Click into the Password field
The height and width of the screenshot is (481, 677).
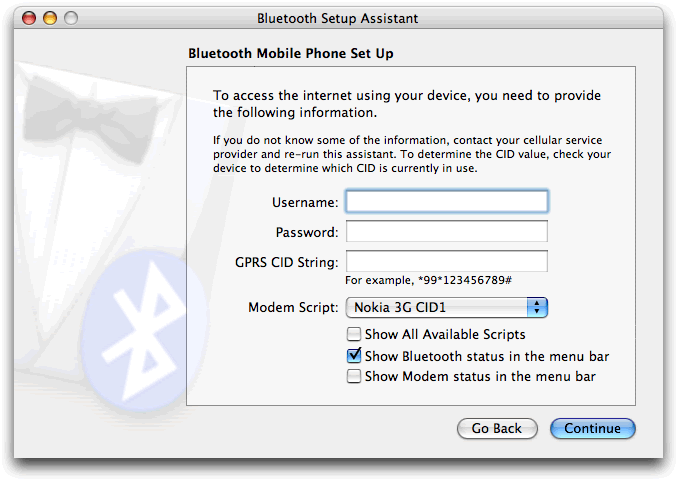point(446,232)
